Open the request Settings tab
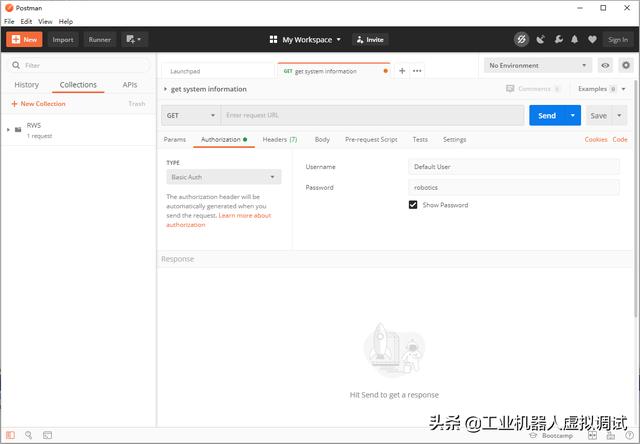Viewport: 640px width, 444px height. click(x=454, y=140)
